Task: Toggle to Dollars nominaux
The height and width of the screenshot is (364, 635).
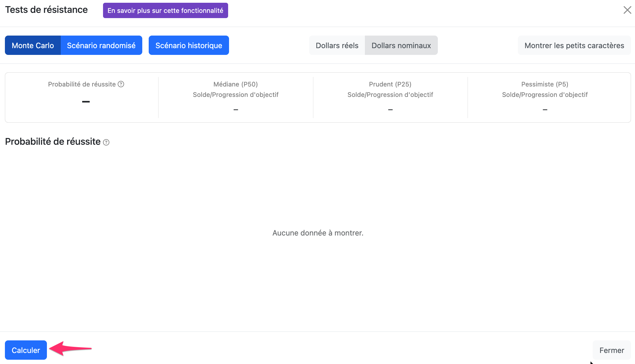Action: [x=401, y=45]
